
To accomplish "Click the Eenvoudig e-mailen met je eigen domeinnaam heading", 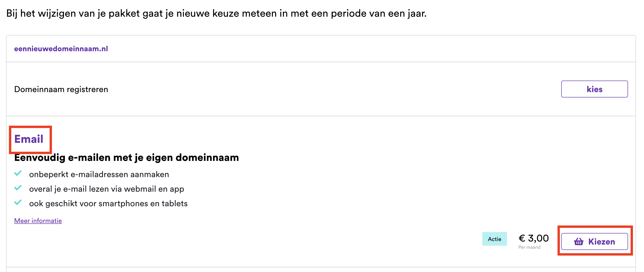I will click(126, 158).
